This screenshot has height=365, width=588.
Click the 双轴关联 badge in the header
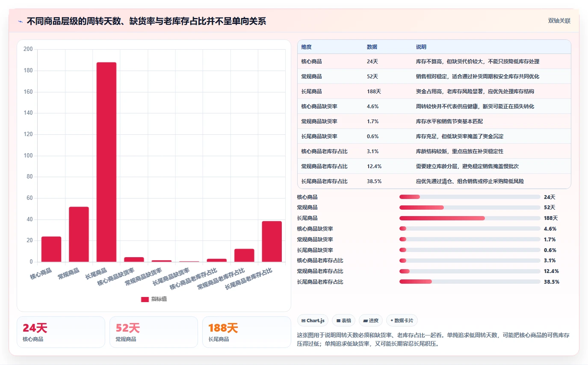pyautogui.click(x=559, y=21)
